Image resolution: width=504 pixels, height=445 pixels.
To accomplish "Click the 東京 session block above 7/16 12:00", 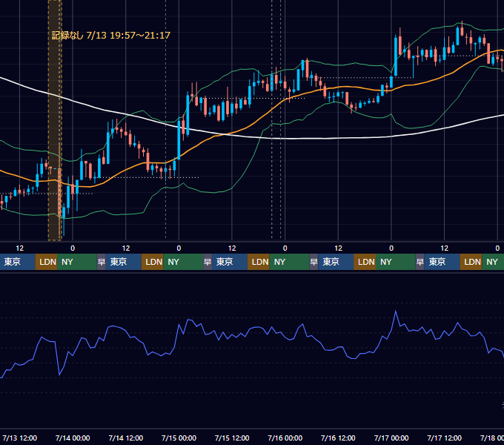I will pyautogui.click(x=336, y=262).
